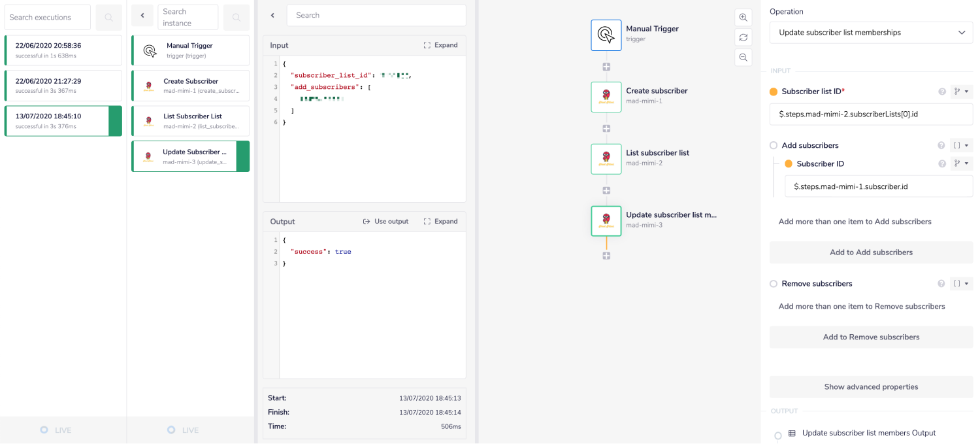Open array type dropdown for Remove subscribers
980x444 pixels.
pyautogui.click(x=961, y=284)
